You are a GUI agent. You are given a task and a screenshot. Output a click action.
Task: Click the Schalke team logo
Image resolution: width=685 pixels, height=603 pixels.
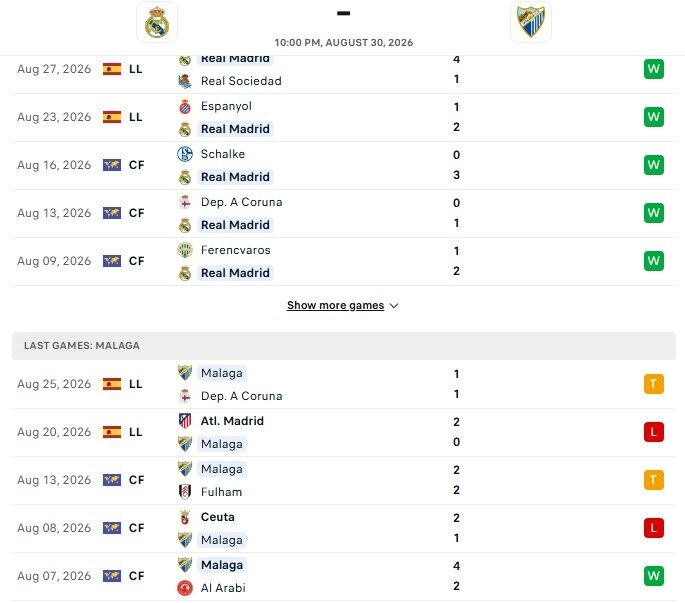coord(185,154)
